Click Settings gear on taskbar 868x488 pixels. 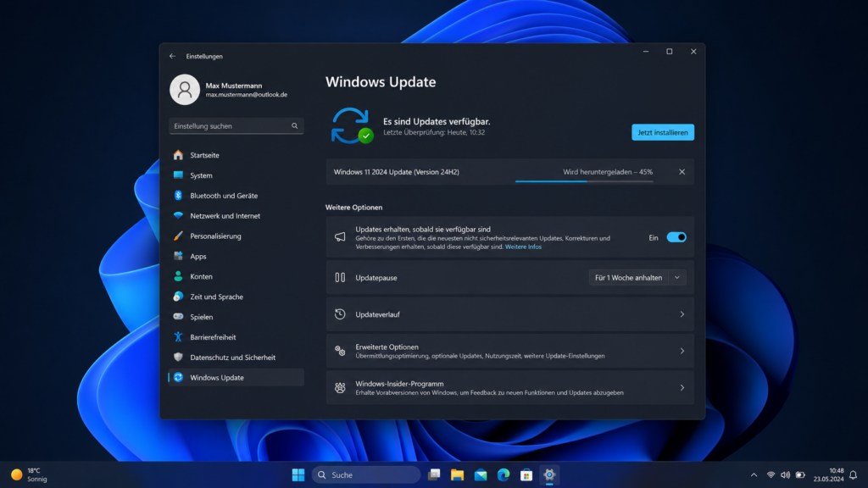(x=549, y=474)
